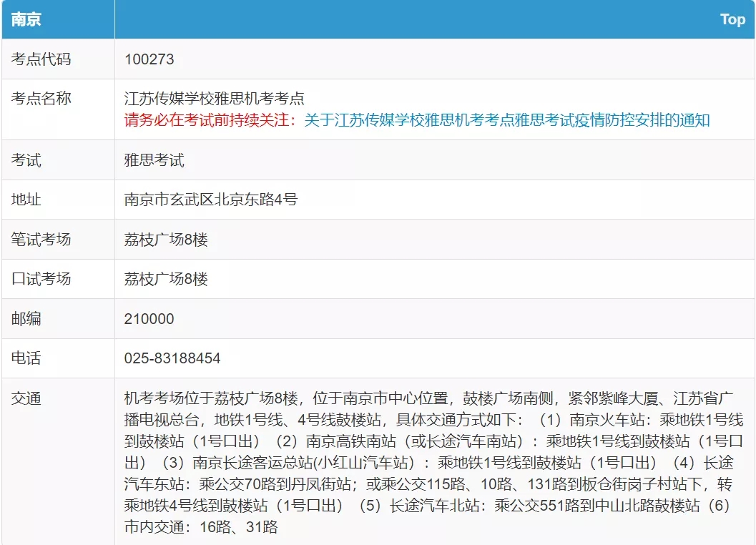Select the test center code 100273

[x=149, y=59]
